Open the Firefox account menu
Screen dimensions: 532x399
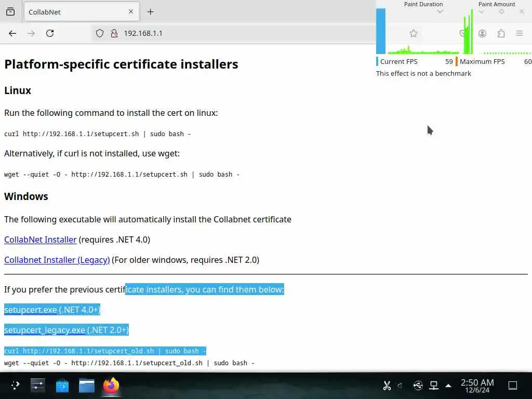[x=482, y=33]
